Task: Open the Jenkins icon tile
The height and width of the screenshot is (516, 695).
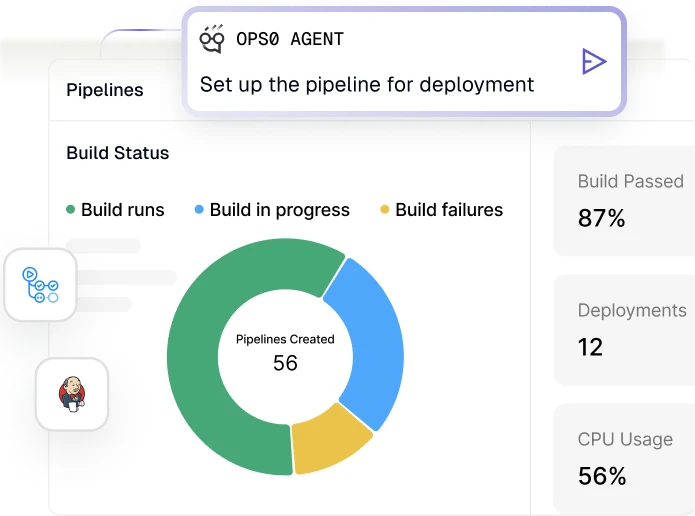Action: pyautogui.click(x=71, y=394)
